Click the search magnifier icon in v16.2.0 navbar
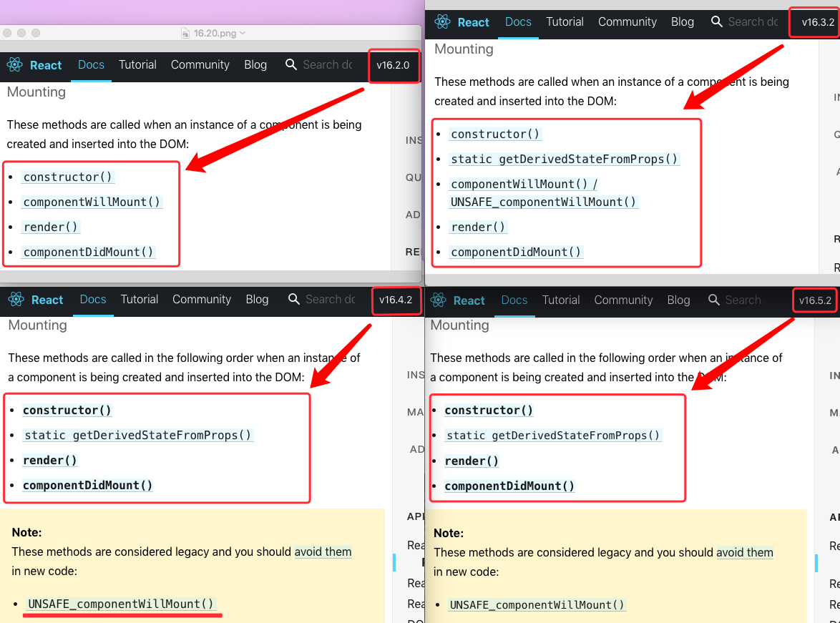 [x=290, y=65]
